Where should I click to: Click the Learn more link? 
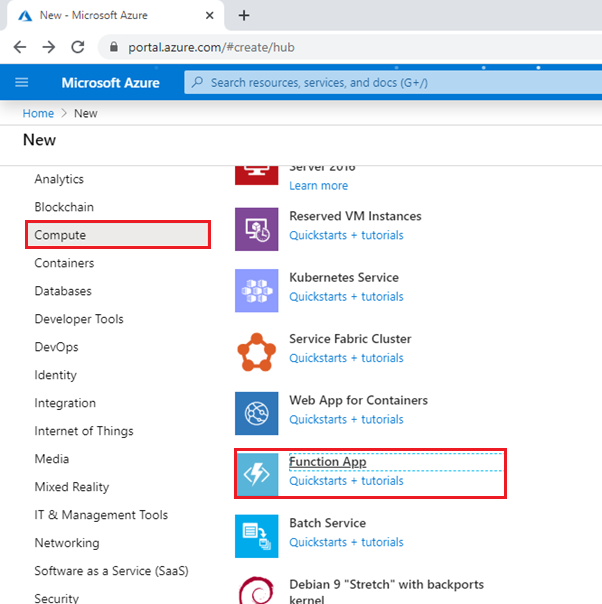click(319, 186)
